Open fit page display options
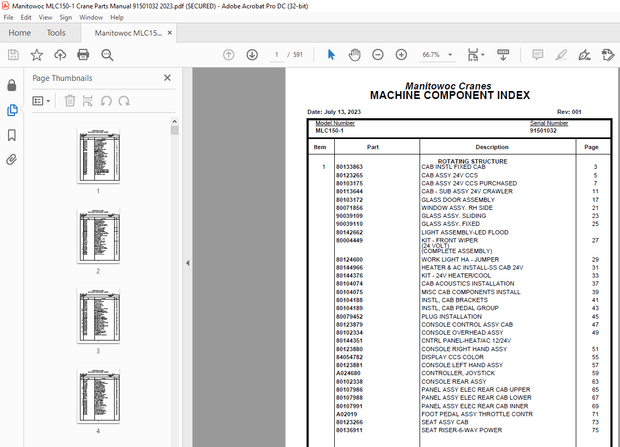 click(475, 55)
